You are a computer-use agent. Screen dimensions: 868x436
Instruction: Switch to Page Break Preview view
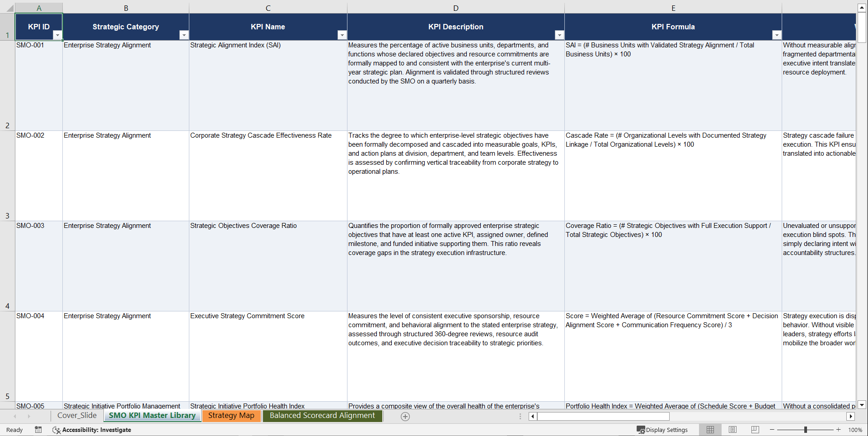tap(755, 430)
